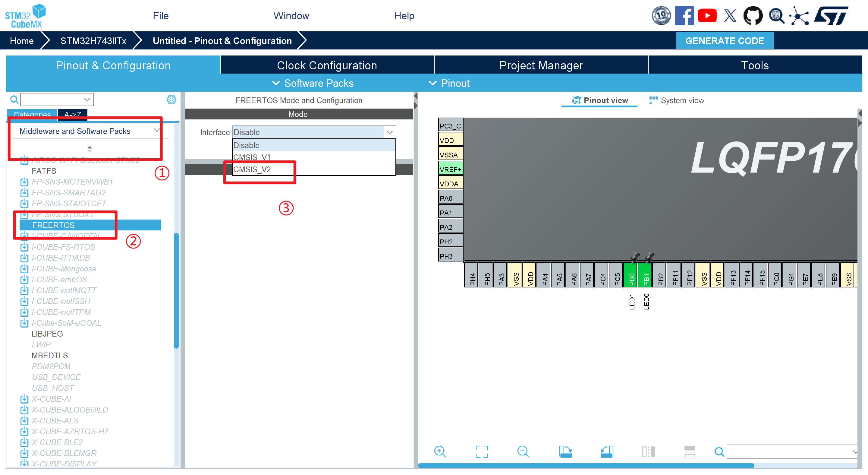Choose CMSIS_V2 in the Interface list

pos(314,169)
